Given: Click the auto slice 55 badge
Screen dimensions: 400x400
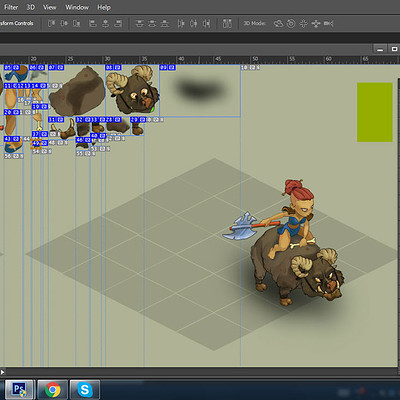Looking at the screenshot, I should (x=86, y=154).
